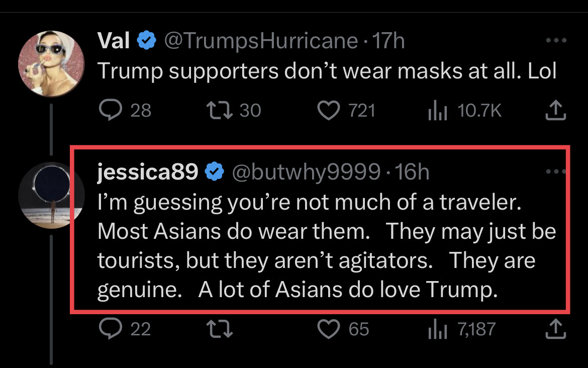Open more options on jessica89's tweet
The width and height of the screenshot is (588, 368).
556,172
